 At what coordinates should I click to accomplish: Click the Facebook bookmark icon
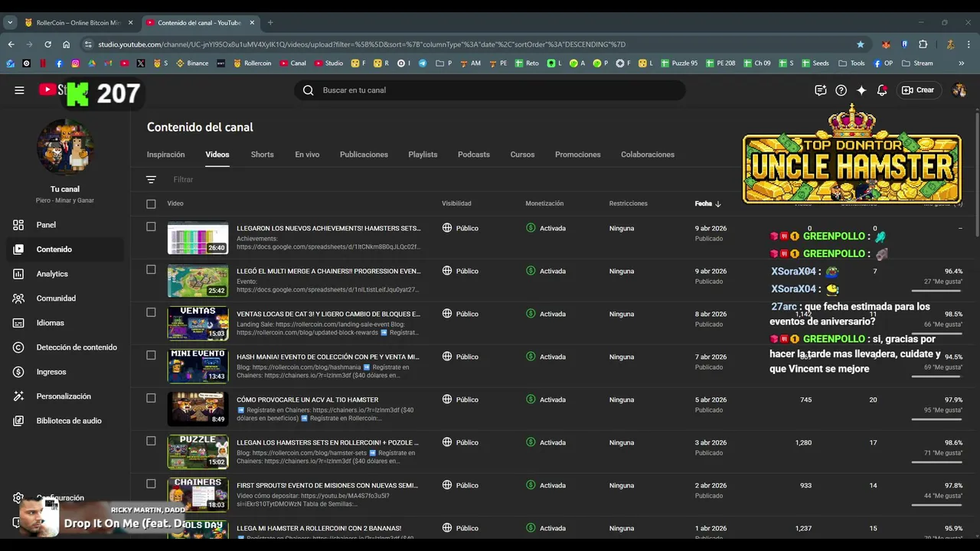pos(59,64)
